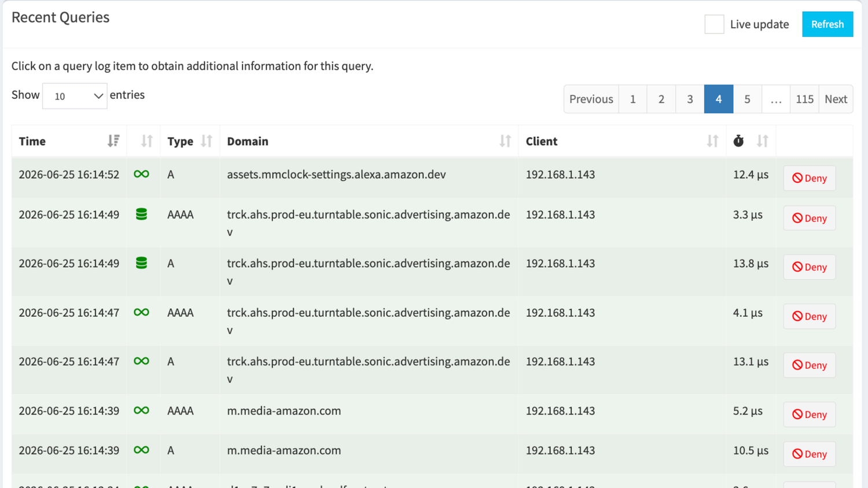Click the 10.5 µs reply time
Viewport: 868px width, 488px height.
(x=751, y=450)
